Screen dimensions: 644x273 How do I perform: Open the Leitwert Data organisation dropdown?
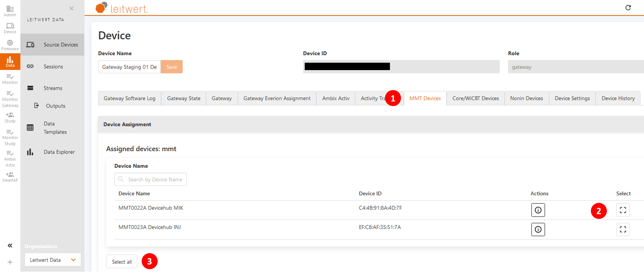point(53,260)
